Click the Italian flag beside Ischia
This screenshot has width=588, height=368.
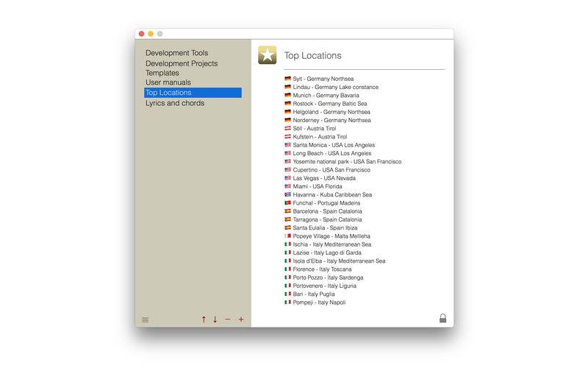[287, 244]
